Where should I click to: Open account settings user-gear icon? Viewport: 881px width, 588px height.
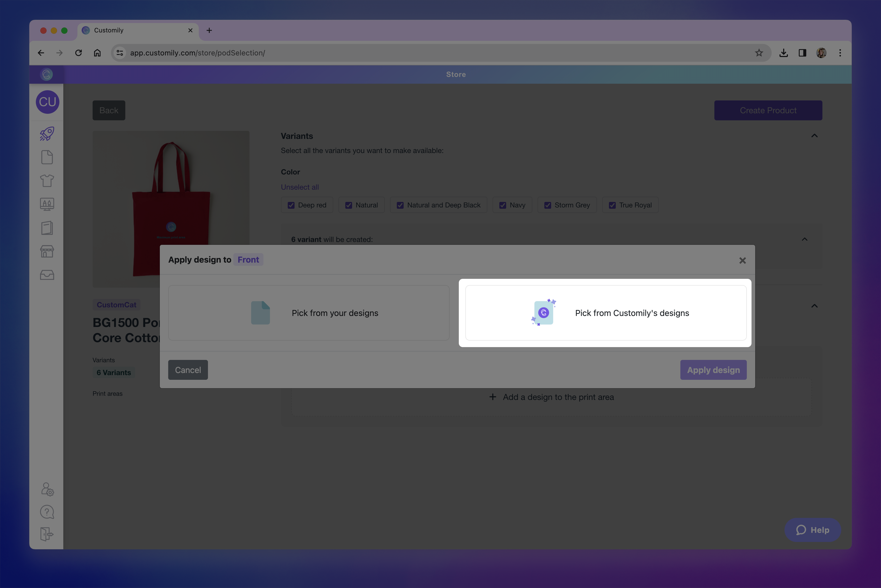point(47,489)
